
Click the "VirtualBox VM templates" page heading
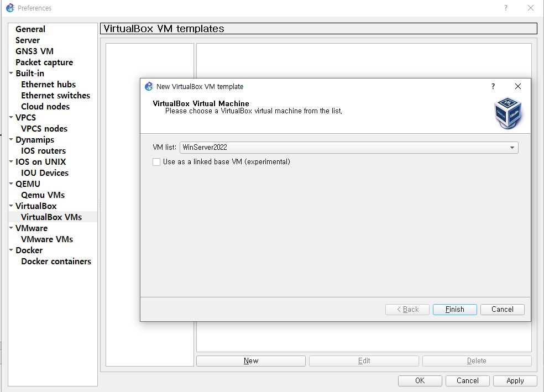164,28
